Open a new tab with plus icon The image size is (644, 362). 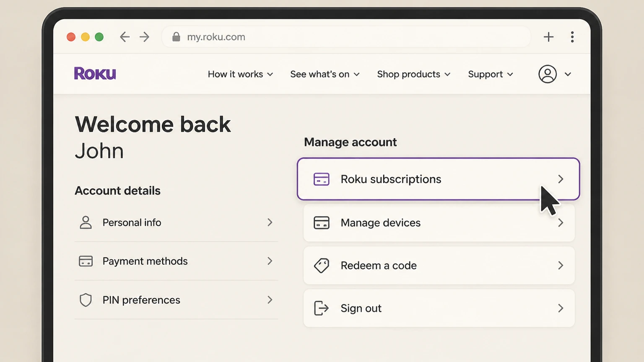pos(548,37)
